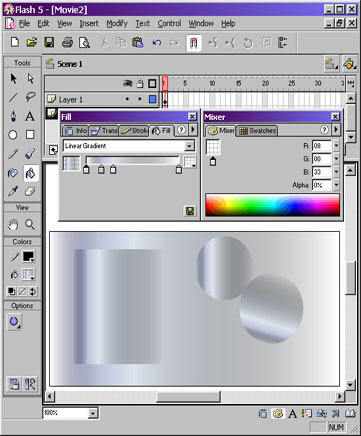Pick a color in the rainbow color bar
The width and height of the screenshot is (361, 436).
click(272, 205)
